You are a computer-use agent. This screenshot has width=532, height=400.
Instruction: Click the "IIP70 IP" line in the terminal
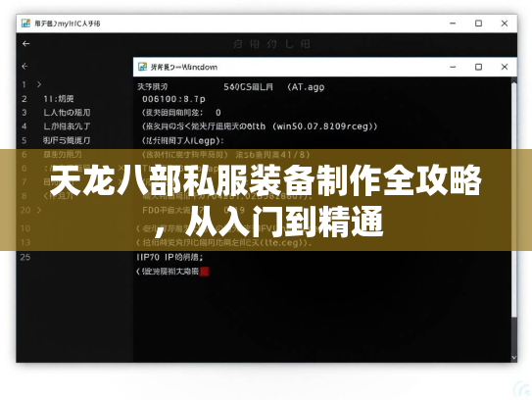169,257
